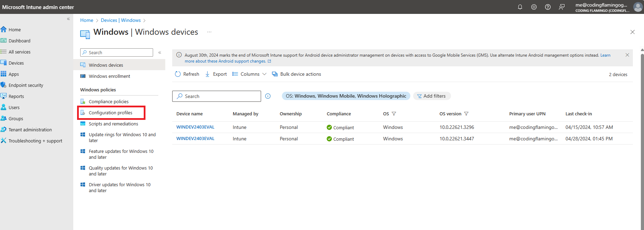
Task: Sort by Device name column
Action: point(190,114)
